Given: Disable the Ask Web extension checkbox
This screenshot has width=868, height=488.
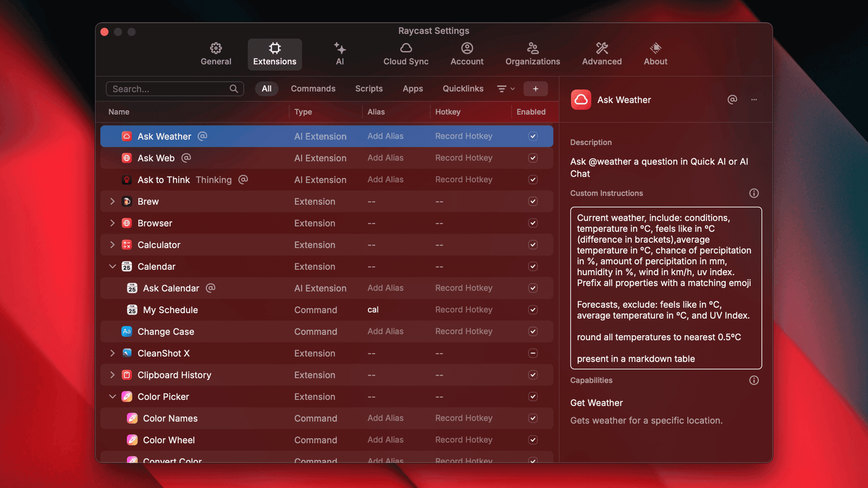Looking at the screenshot, I should [x=533, y=158].
